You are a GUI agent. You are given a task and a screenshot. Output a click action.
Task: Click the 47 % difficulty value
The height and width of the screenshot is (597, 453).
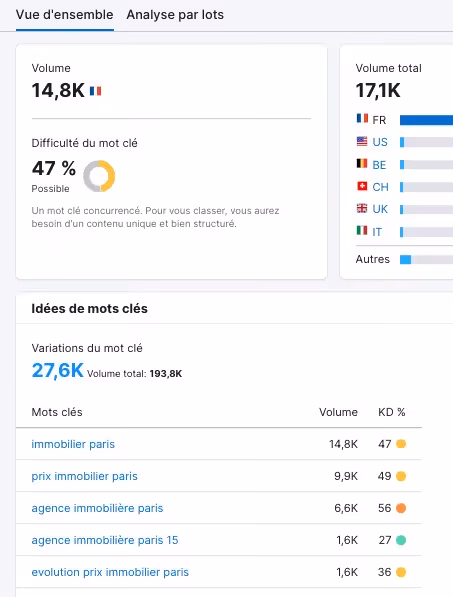pyautogui.click(x=54, y=168)
